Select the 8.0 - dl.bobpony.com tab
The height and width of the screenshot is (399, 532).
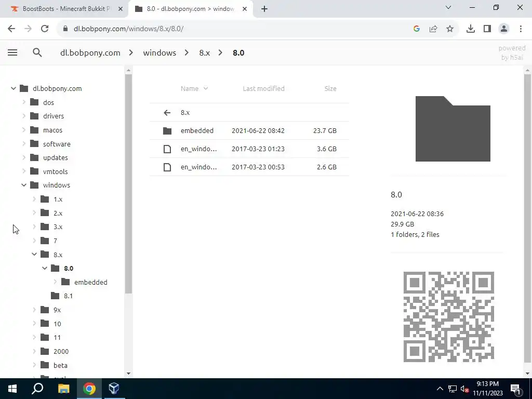[190, 9]
